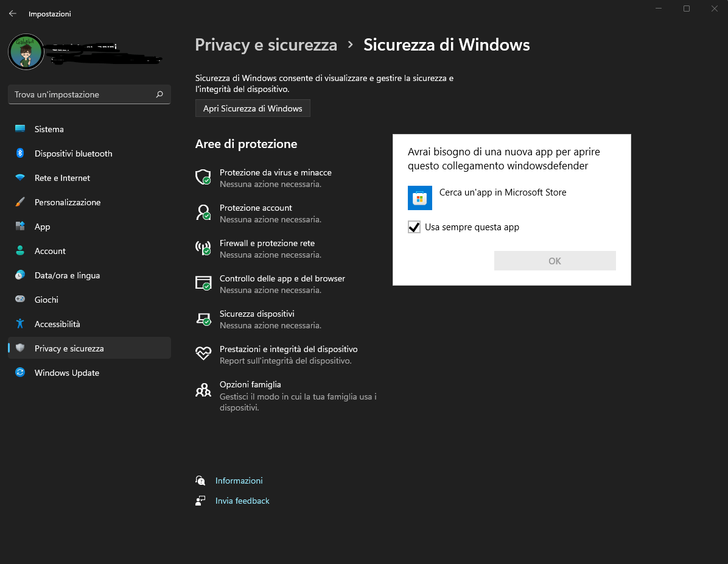Screen dimensions: 728x564
Task: Click the Bluetooth icon in sidebar
Action: (20, 153)
